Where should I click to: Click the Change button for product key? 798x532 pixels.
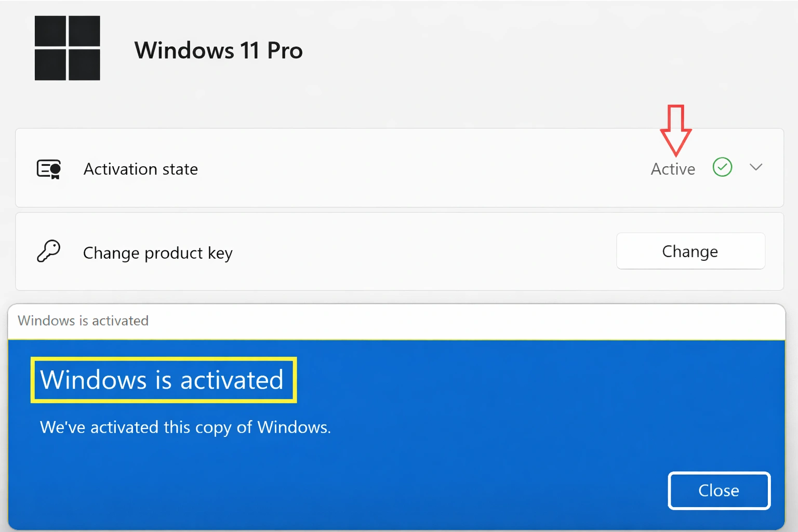pyautogui.click(x=689, y=251)
